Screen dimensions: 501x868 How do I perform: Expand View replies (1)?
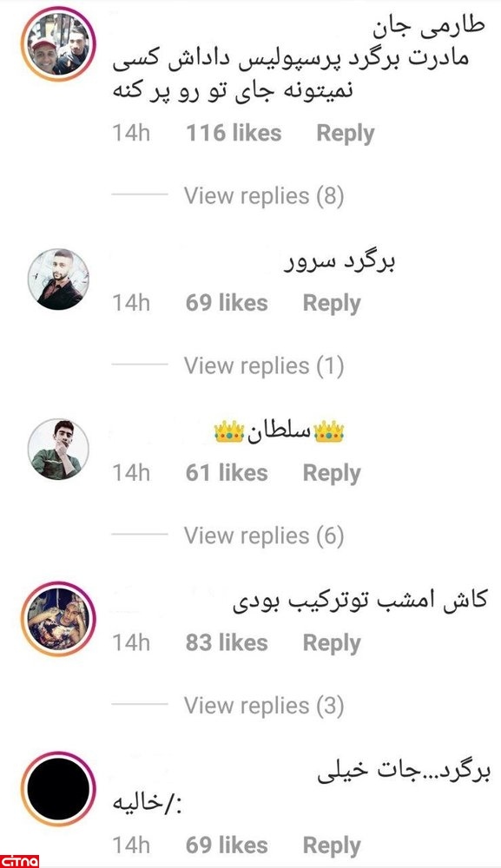[264, 366]
